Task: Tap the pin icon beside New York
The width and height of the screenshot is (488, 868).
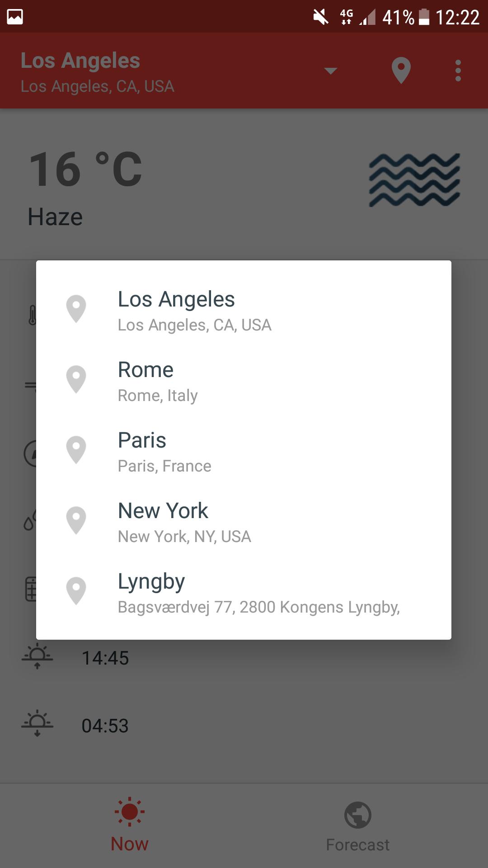Action: tap(76, 520)
